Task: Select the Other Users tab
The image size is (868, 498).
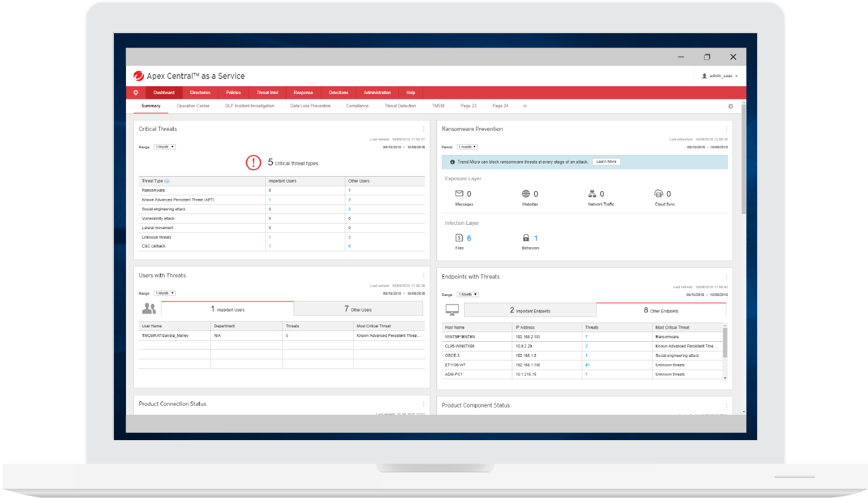Action: pos(358,309)
